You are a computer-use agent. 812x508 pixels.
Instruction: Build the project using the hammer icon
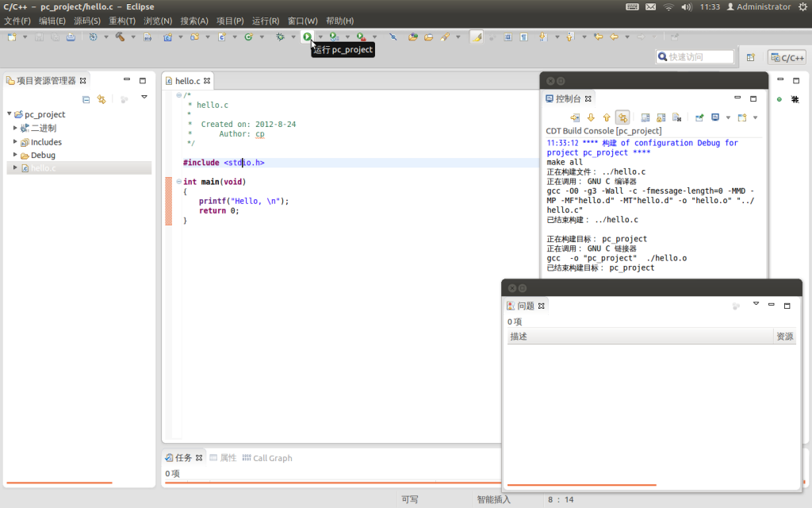coord(119,37)
